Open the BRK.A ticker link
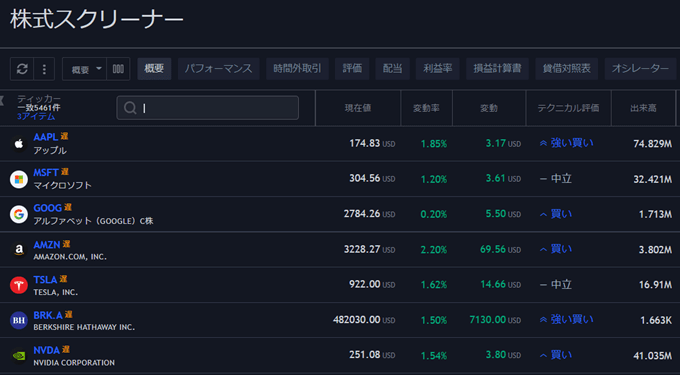Viewport: 680px width, 375px height. pyautogui.click(x=48, y=315)
